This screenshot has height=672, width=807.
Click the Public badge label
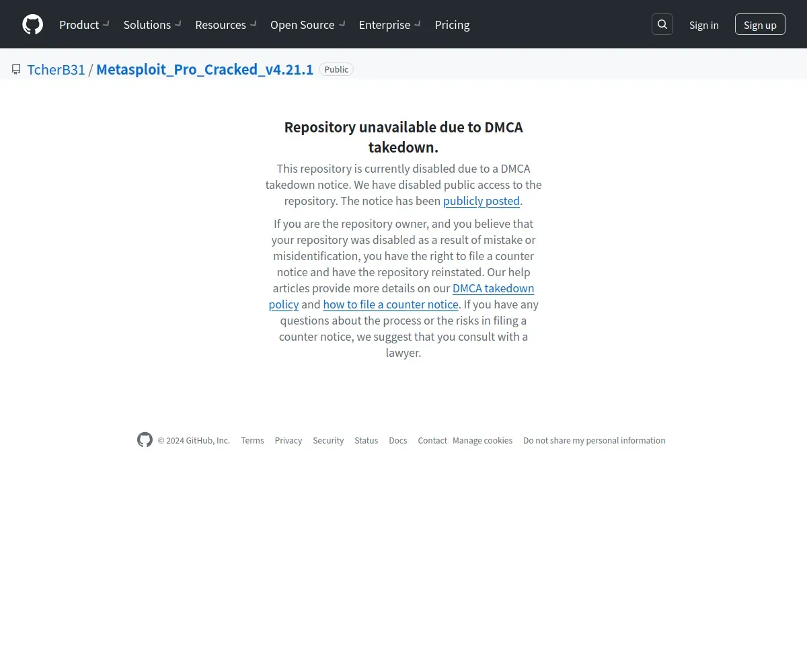pos(336,69)
